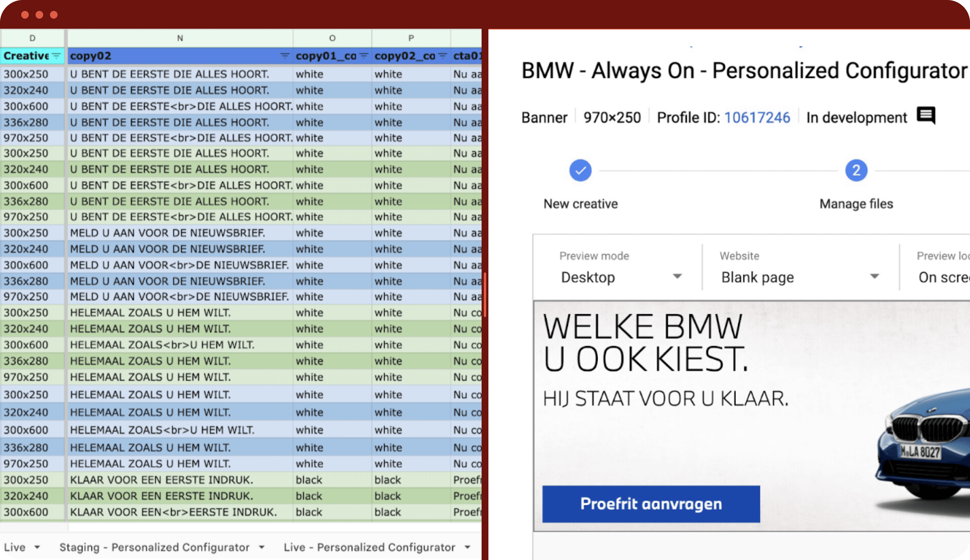Select the copy02_co header cell
The image size is (970, 560).
tap(411, 56)
